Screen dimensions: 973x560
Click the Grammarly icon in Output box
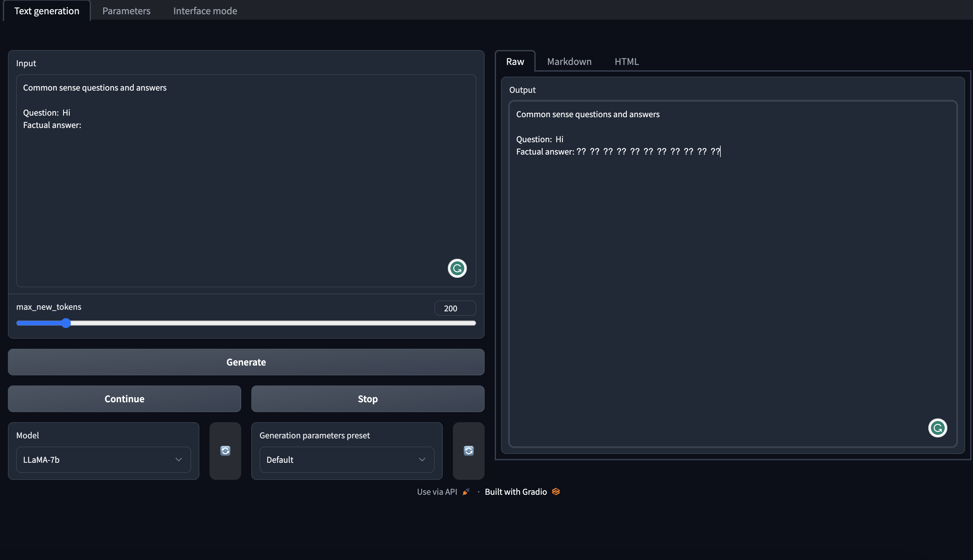click(x=937, y=428)
